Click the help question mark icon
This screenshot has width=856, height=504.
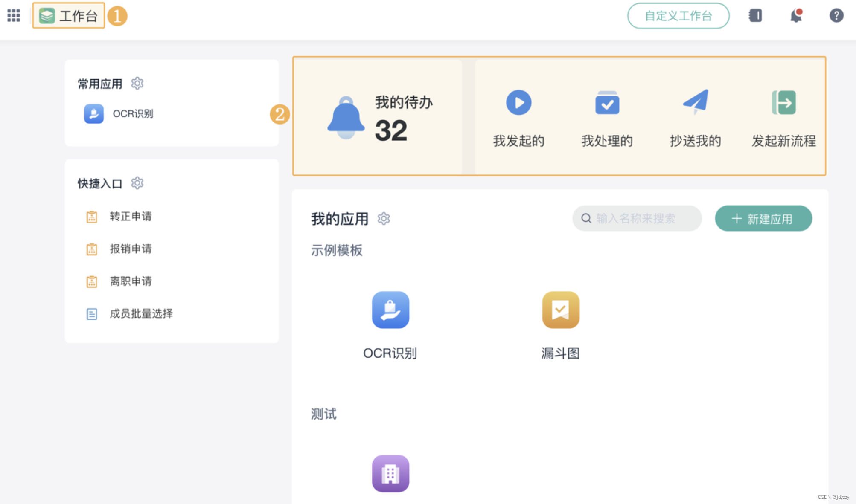point(836,16)
